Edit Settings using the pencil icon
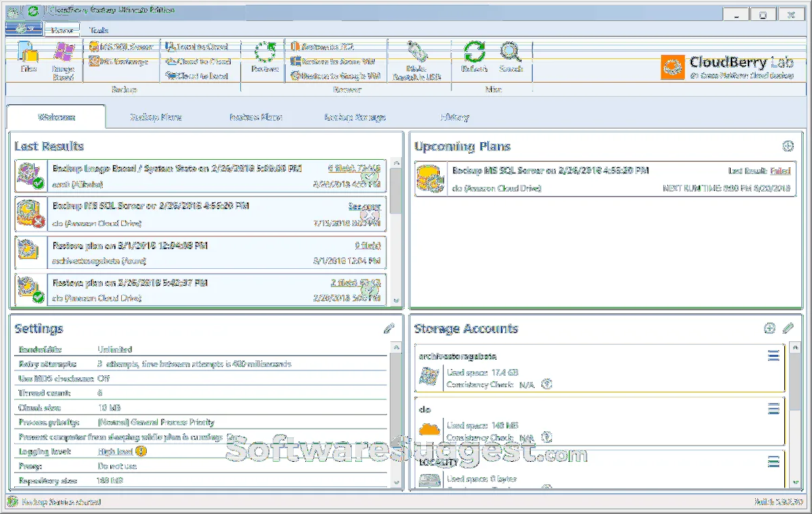The height and width of the screenshot is (514, 812). [x=388, y=328]
